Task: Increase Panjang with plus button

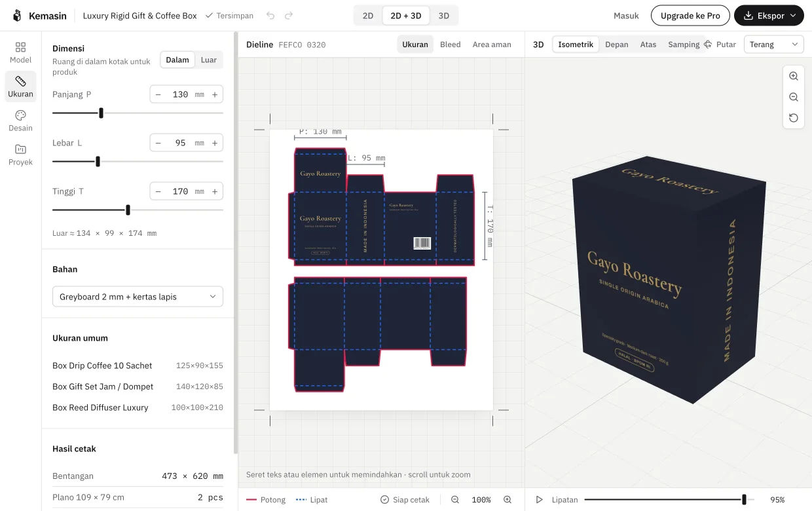Action: [215, 94]
